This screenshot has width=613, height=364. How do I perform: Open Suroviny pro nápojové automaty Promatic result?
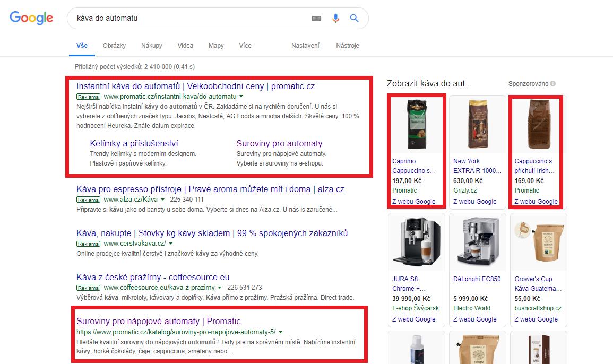[158, 322]
